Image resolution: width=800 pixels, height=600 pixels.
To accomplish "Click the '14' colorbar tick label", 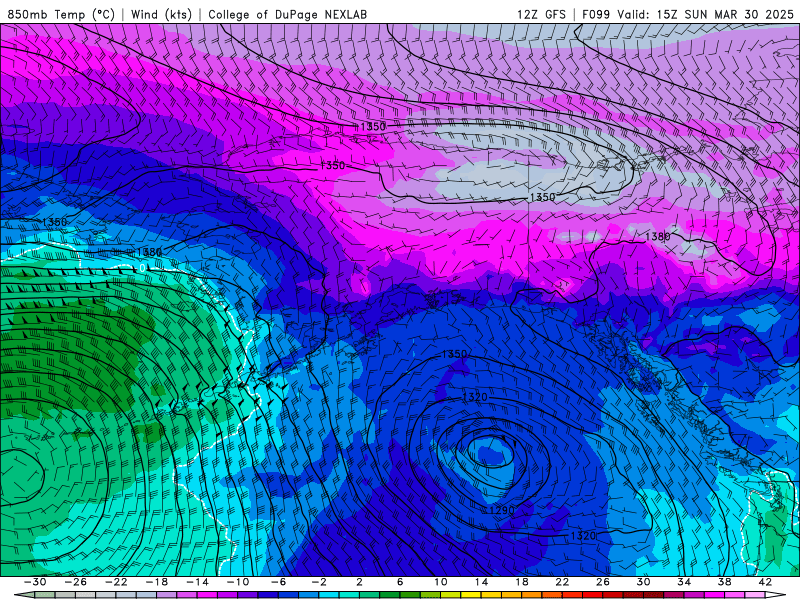I will 481,582.
